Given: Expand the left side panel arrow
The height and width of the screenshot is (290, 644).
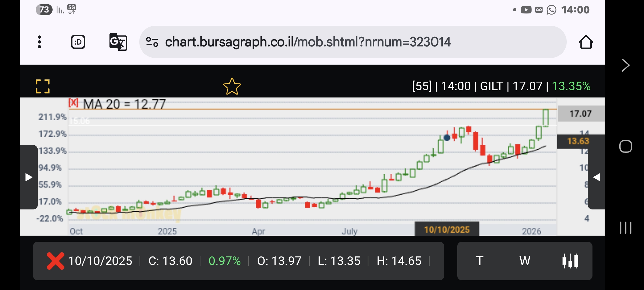Looking at the screenshot, I should (29, 177).
